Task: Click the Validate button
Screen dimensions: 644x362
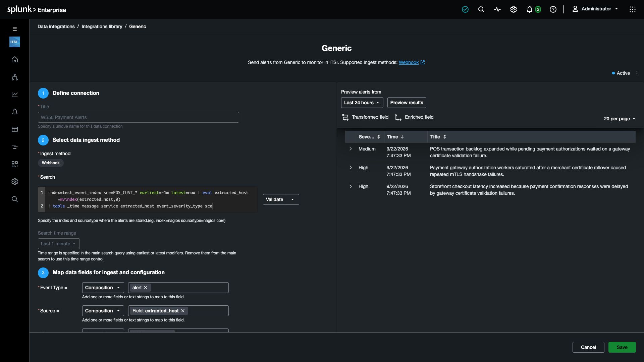Action: (274, 199)
